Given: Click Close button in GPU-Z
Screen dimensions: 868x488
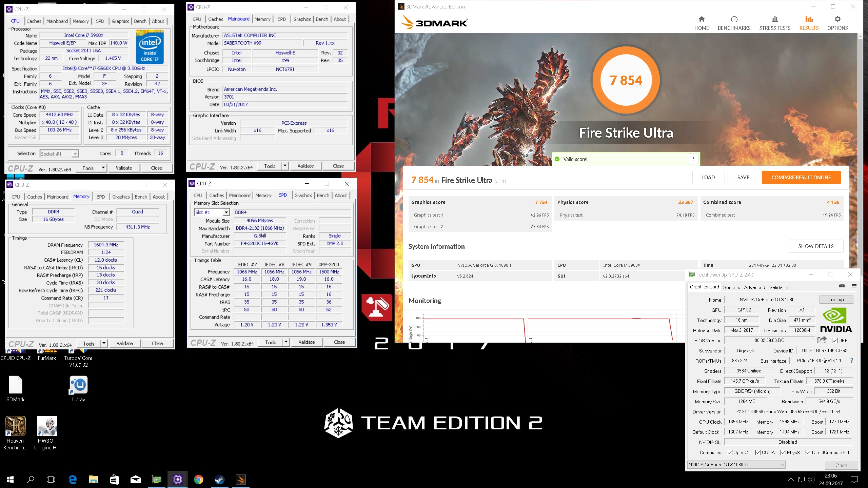Looking at the screenshot, I should (x=841, y=465).
